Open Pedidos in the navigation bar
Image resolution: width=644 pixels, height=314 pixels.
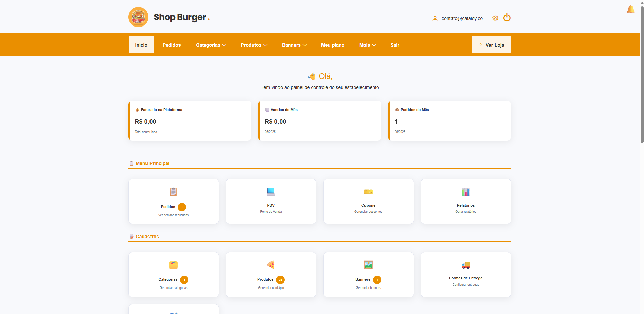172,45
